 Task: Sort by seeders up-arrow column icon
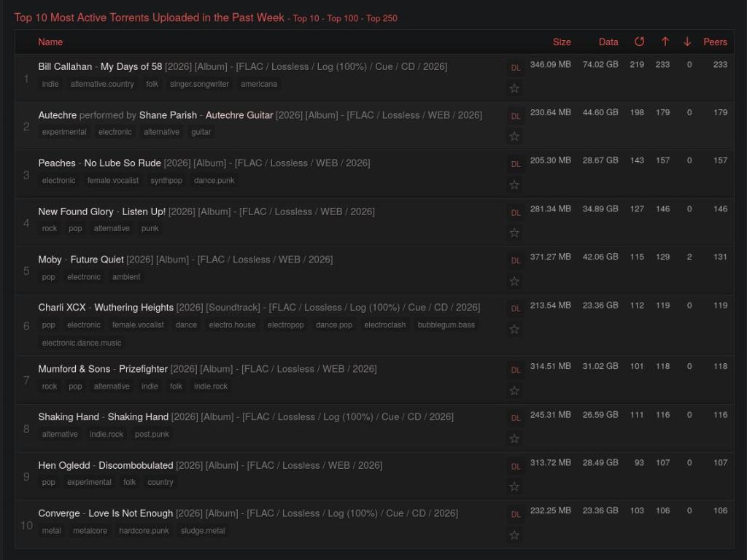(x=665, y=42)
